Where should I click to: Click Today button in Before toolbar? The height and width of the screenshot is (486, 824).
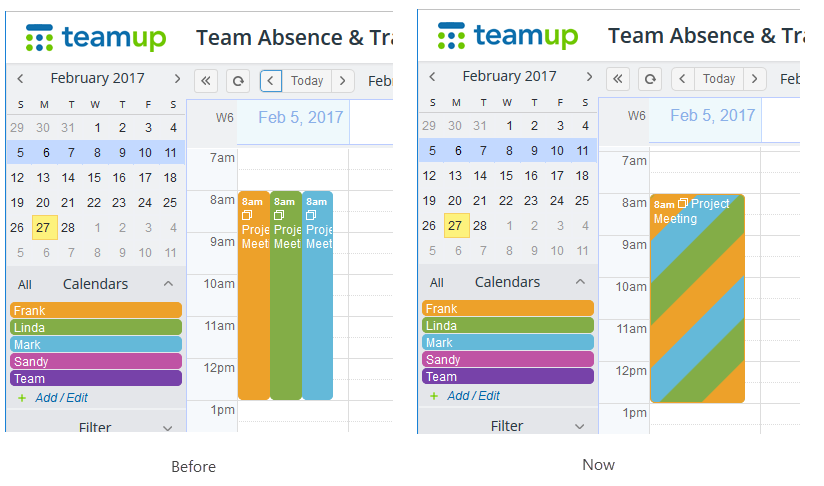[x=307, y=81]
